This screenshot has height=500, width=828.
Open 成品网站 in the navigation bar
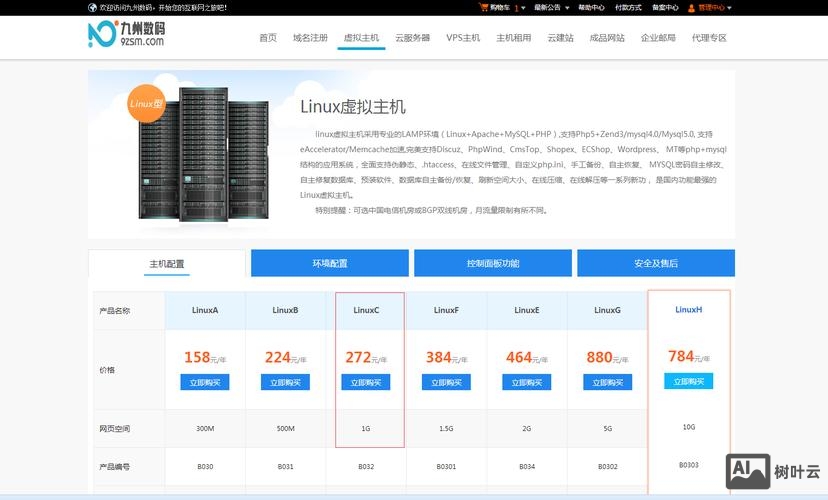607,37
